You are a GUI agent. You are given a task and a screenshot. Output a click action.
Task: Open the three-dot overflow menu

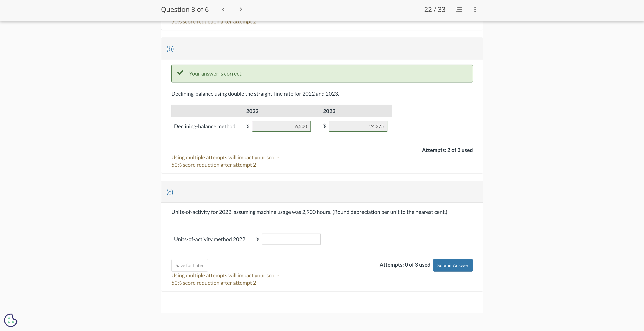click(x=475, y=9)
